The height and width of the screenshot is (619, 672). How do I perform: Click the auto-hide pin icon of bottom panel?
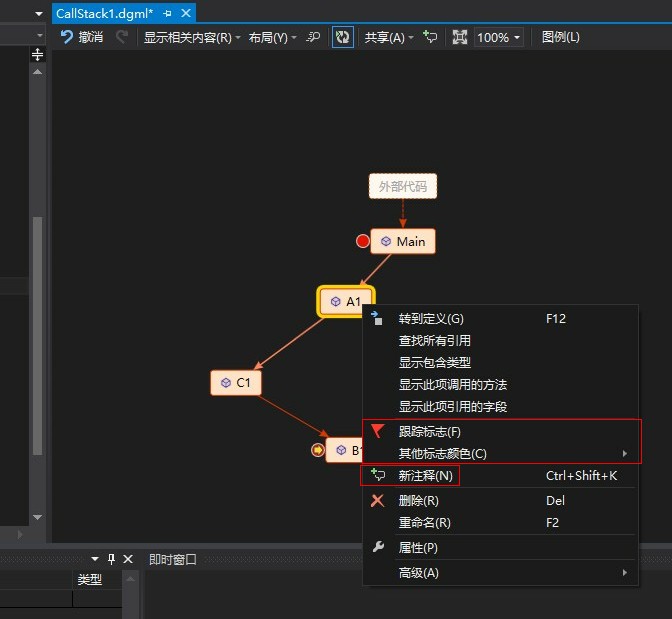tap(112, 559)
